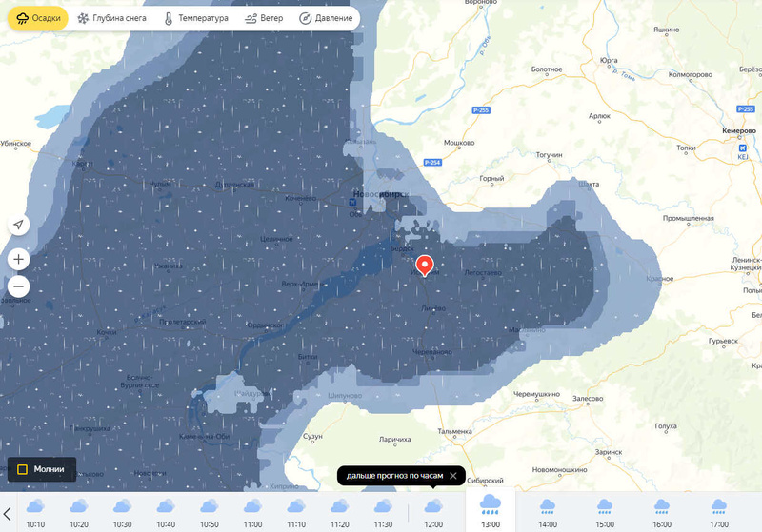The width and height of the screenshot is (762, 532).
Task: Click the Новосибирск city label
Action: pos(379,193)
